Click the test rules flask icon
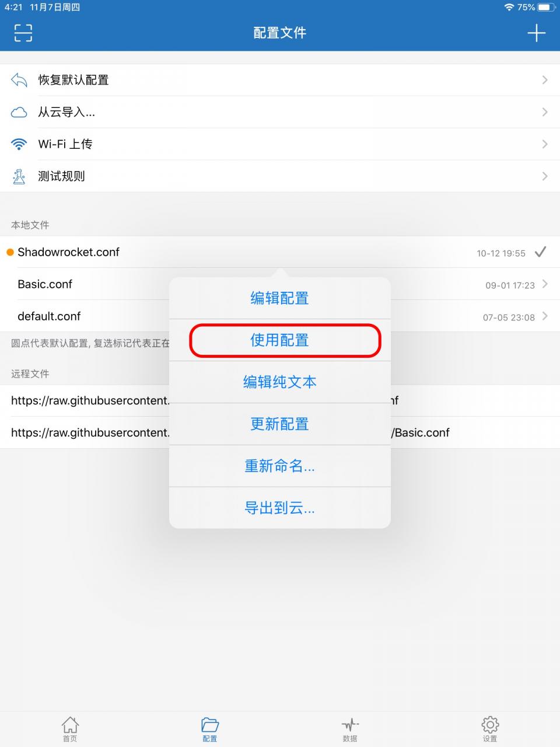 click(x=19, y=176)
